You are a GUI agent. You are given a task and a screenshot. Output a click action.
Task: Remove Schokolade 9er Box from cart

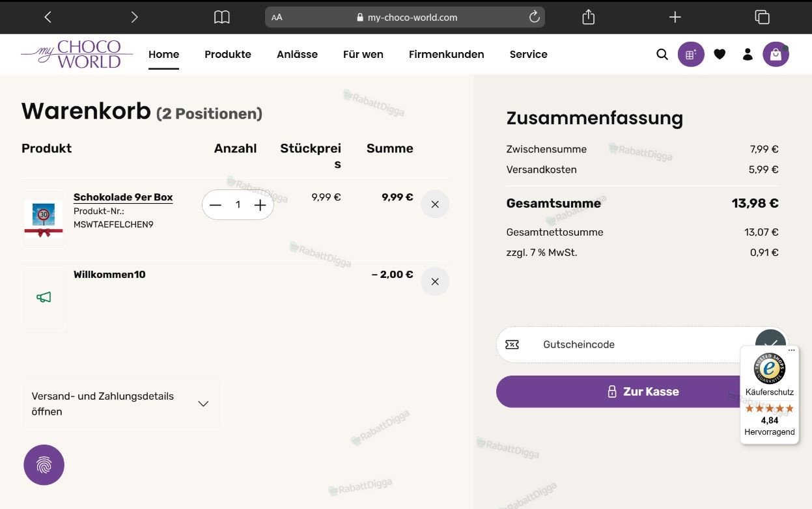point(435,204)
